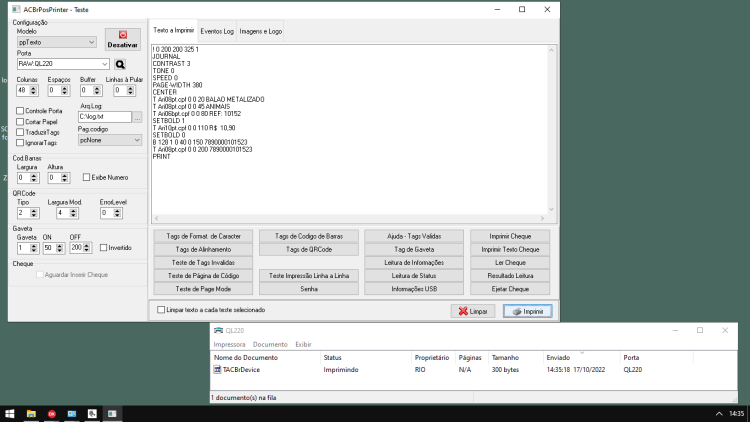The height and width of the screenshot is (422, 750).
Task: Open File Explorer from the taskbar
Action: (31, 414)
